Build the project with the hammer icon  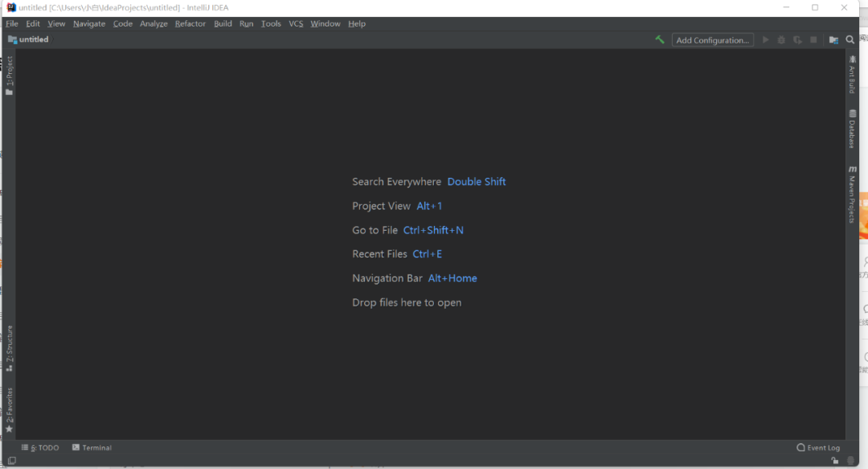click(659, 39)
